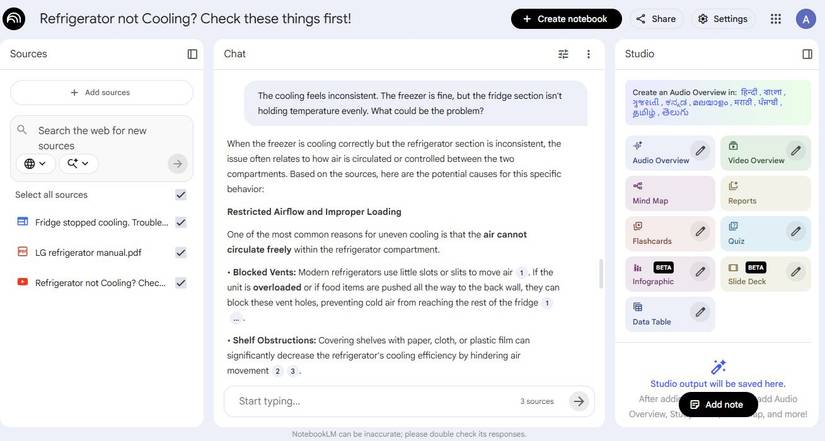Uncheck LG refrigerator manual.pdf source

pos(181,253)
